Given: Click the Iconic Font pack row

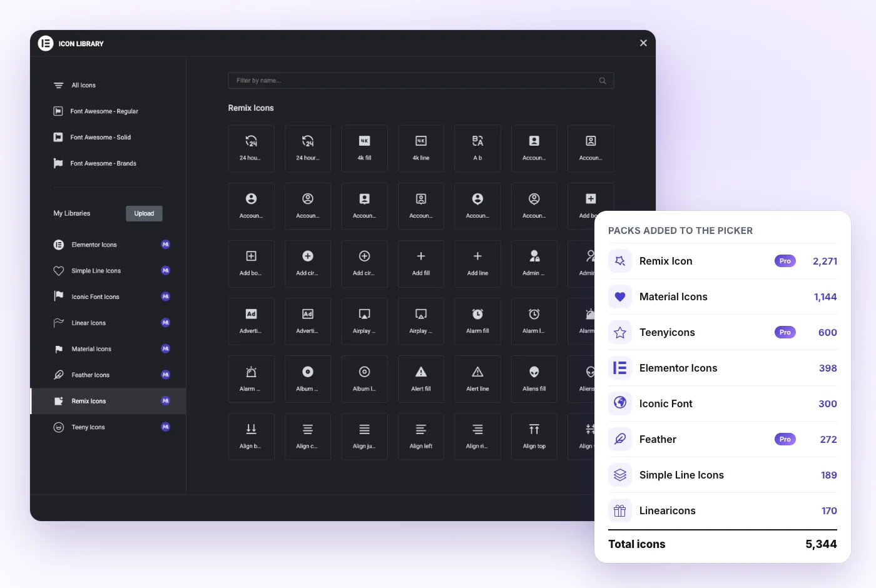Looking at the screenshot, I should click(723, 403).
